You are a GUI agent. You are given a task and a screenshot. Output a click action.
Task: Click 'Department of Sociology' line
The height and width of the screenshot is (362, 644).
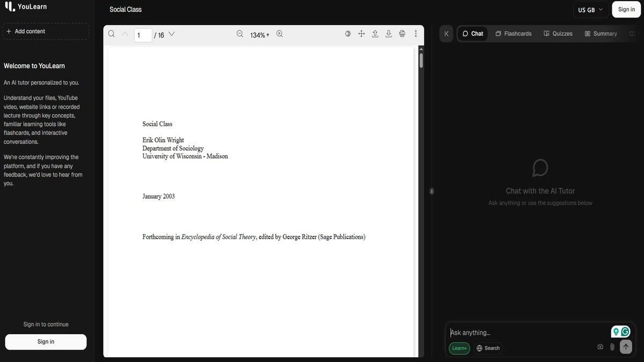click(173, 148)
